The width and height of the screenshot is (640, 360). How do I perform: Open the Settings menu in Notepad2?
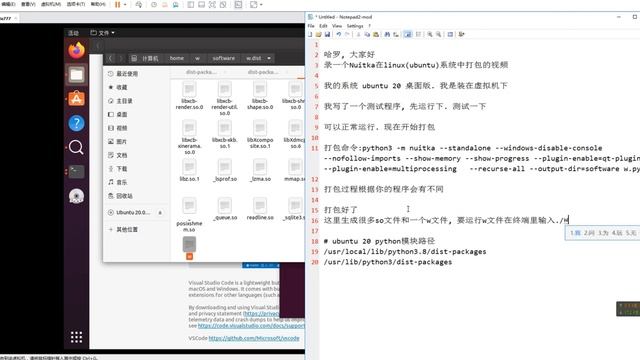click(355, 26)
